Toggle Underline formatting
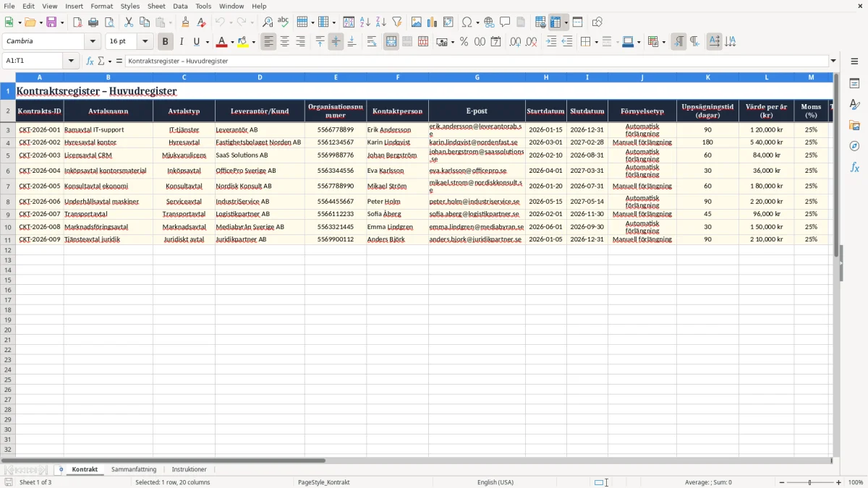Image resolution: width=868 pixels, height=488 pixels. [x=196, y=42]
